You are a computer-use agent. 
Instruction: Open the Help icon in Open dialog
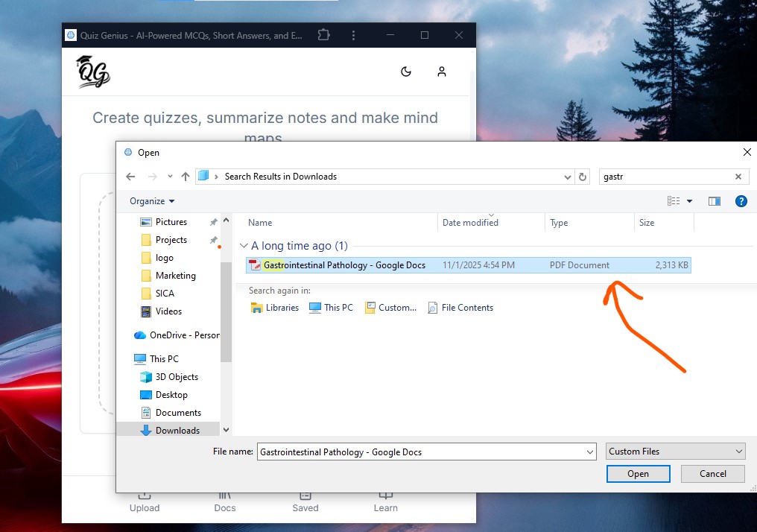coord(741,201)
